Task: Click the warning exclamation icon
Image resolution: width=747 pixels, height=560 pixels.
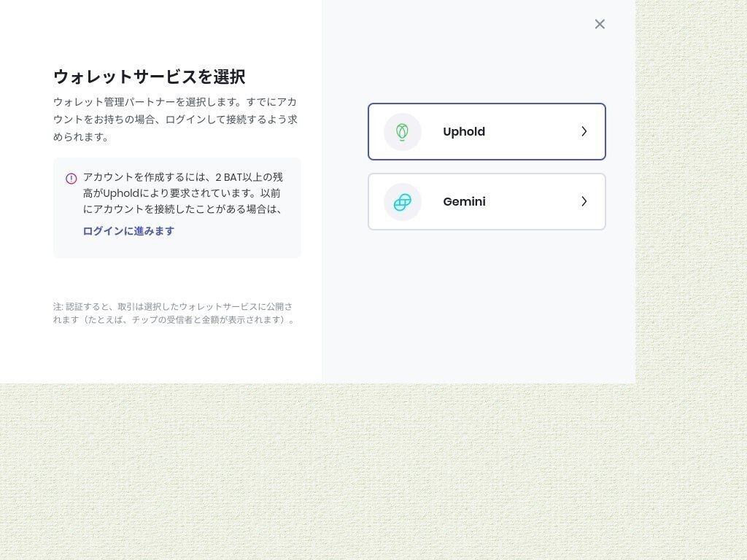Action: [x=71, y=179]
